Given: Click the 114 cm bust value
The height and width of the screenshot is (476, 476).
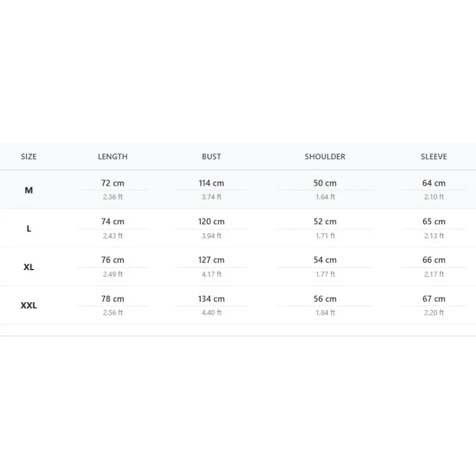Looking at the screenshot, I should (x=211, y=183).
